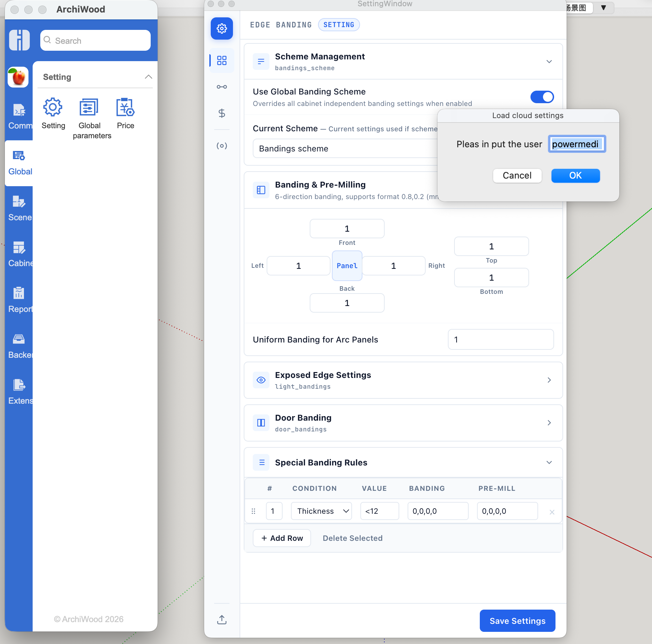This screenshot has height=644, width=652.
Task: Click the ArchiWood Search field
Action: coord(95,40)
